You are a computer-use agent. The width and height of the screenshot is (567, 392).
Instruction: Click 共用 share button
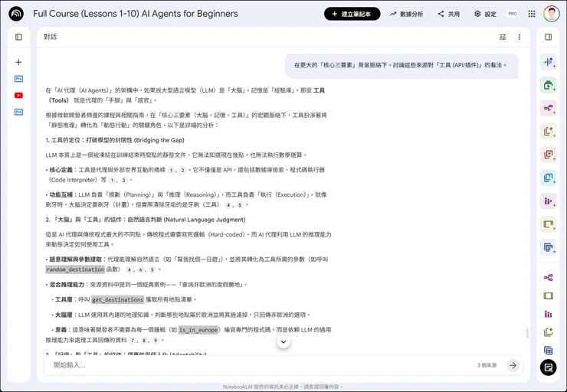click(449, 14)
